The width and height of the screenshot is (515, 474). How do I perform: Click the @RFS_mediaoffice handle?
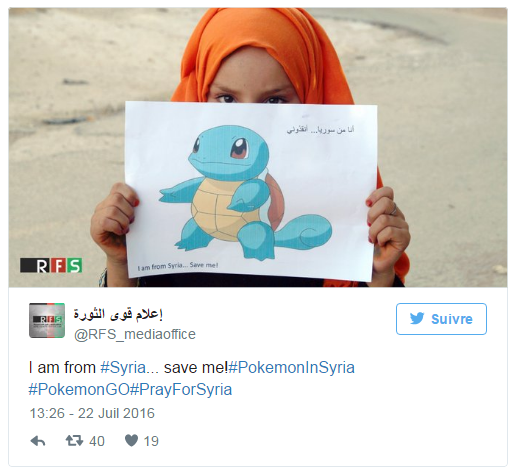(x=135, y=334)
